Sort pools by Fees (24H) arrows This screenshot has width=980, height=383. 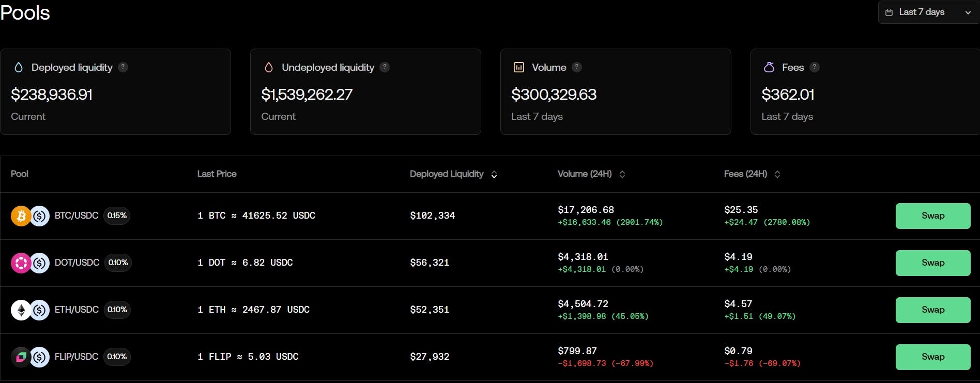coord(777,174)
